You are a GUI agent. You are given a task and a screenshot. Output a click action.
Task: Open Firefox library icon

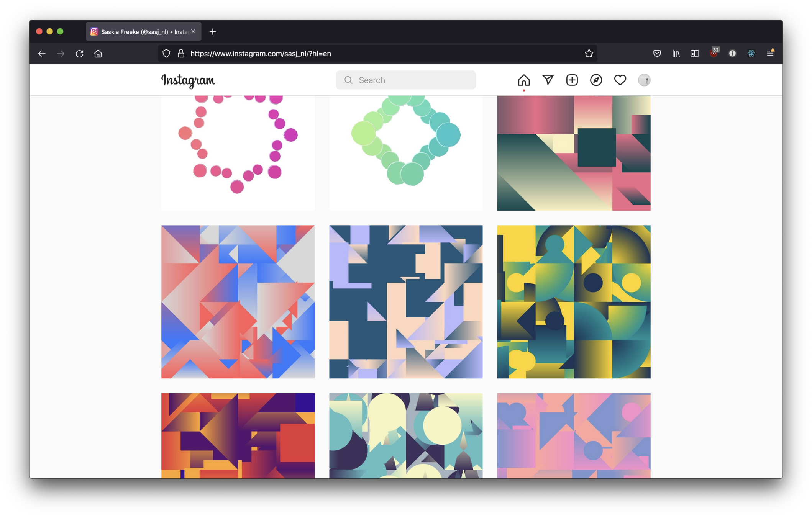[x=676, y=54]
